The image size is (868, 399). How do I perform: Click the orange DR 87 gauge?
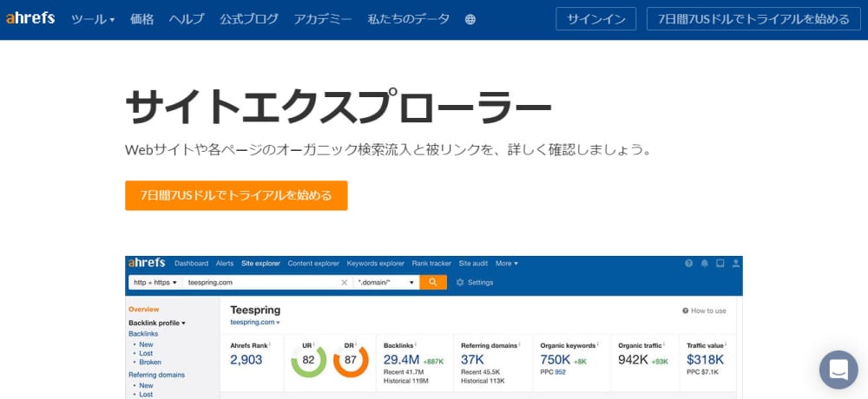[351, 360]
